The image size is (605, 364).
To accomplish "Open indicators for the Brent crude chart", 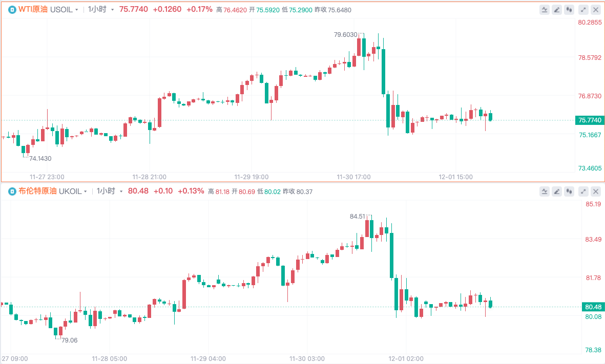I will [545, 191].
